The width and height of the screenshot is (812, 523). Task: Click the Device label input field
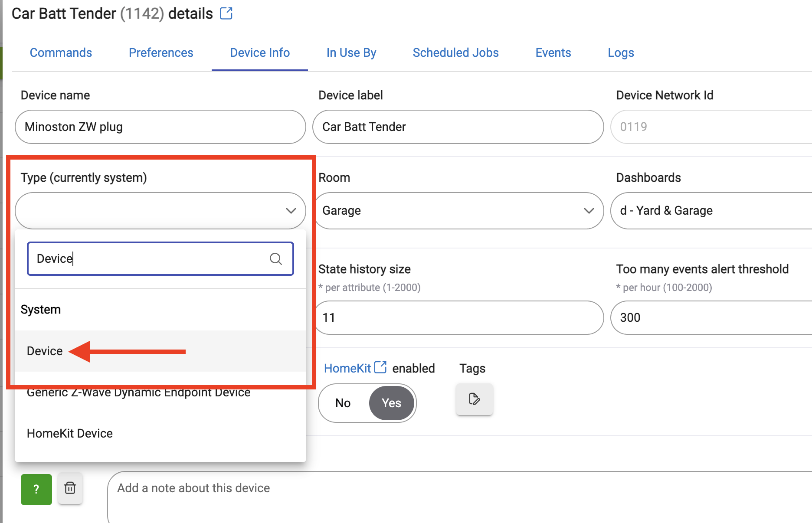[x=458, y=127]
